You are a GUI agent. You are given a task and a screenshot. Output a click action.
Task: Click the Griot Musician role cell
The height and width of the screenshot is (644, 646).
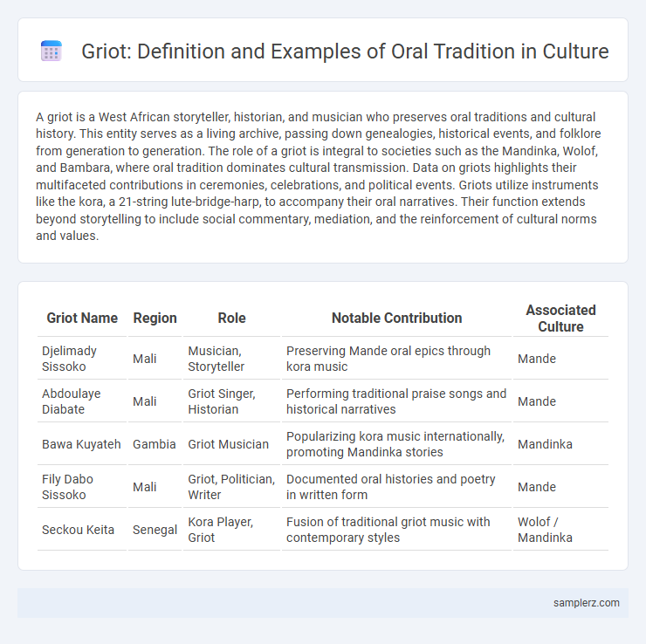click(x=231, y=444)
